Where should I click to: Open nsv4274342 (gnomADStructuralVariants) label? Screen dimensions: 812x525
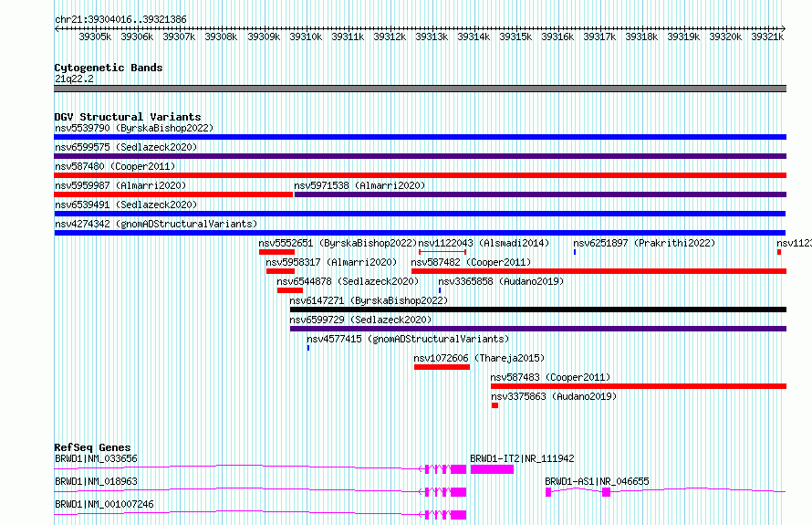156,224
